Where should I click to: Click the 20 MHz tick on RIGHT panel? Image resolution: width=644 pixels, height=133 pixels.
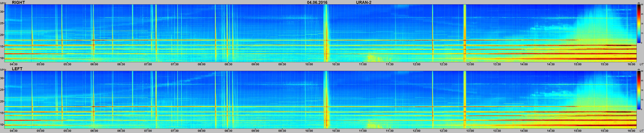click(2, 35)
